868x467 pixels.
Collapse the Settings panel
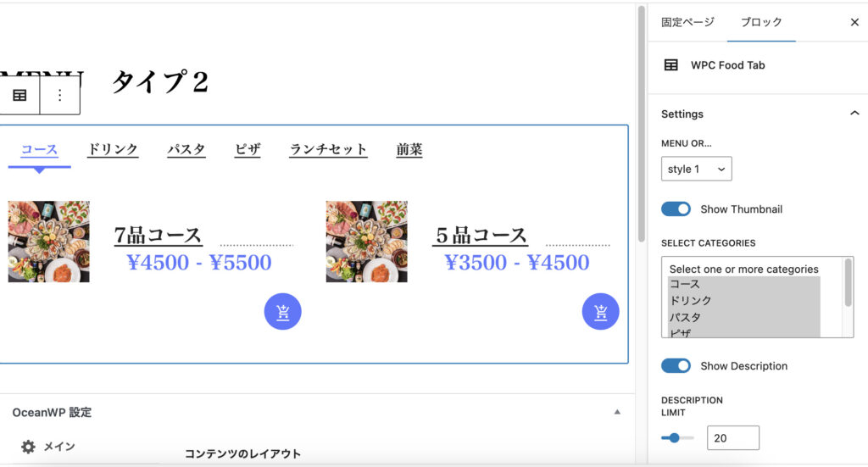click(x=854, y=114)
